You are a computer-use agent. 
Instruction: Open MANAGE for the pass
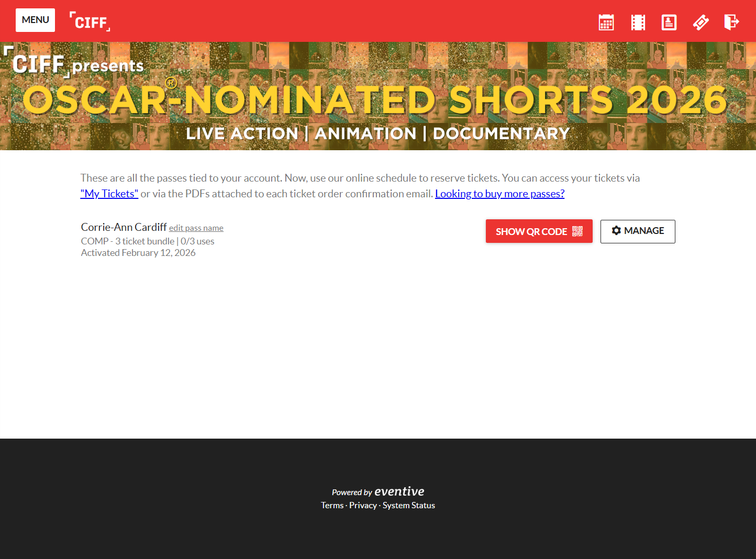[638, 231]
